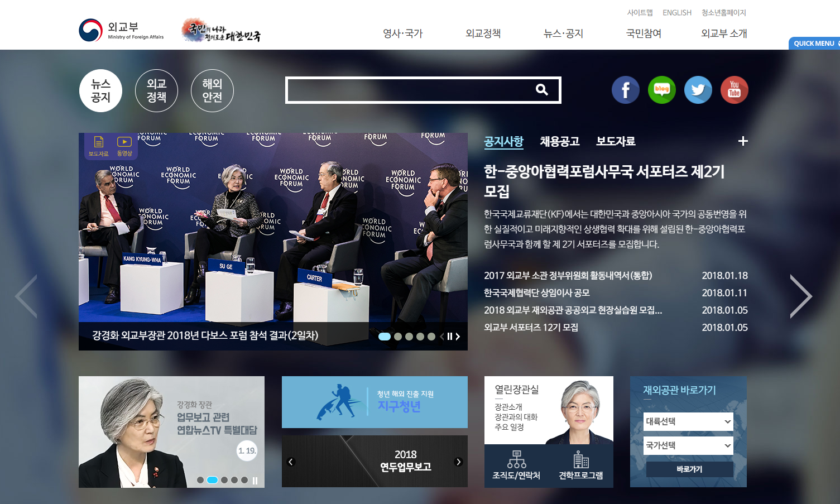Open the Facebook page icon
The height and width of the screenshot is (504, 840).
coord(625,90)
